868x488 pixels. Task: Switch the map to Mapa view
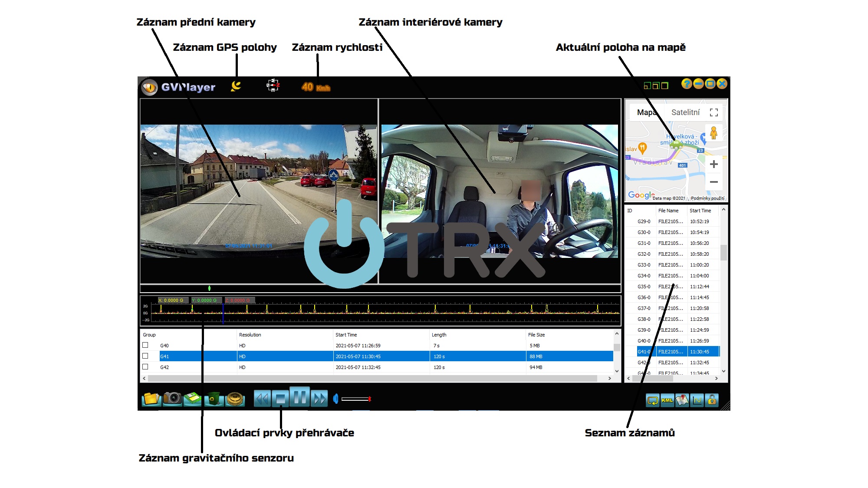tap(647, 112)
